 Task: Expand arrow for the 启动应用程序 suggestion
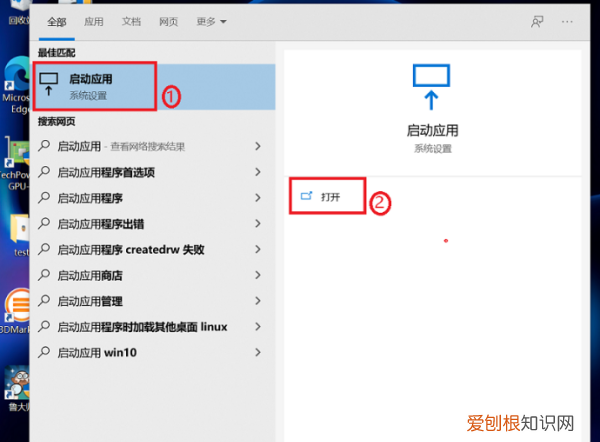258,198
